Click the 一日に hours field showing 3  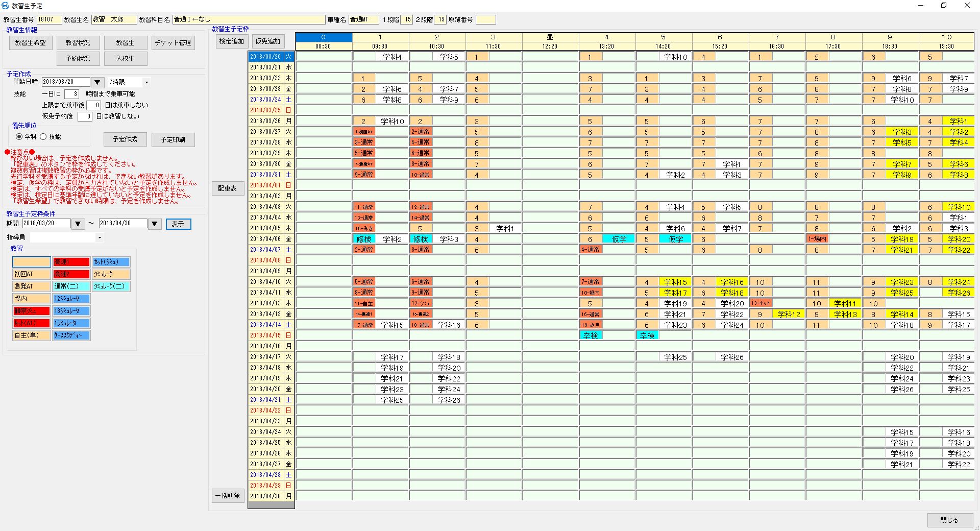[71, 94]
